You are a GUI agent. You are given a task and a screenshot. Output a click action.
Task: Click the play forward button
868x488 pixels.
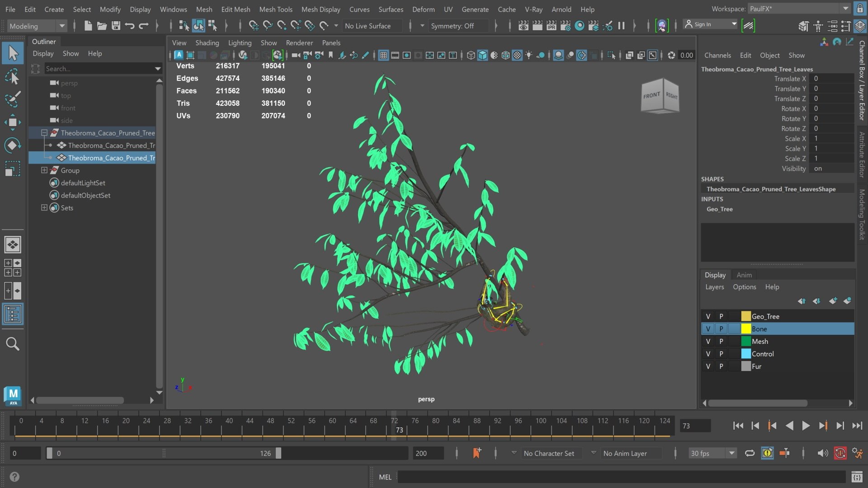point(806,426)
